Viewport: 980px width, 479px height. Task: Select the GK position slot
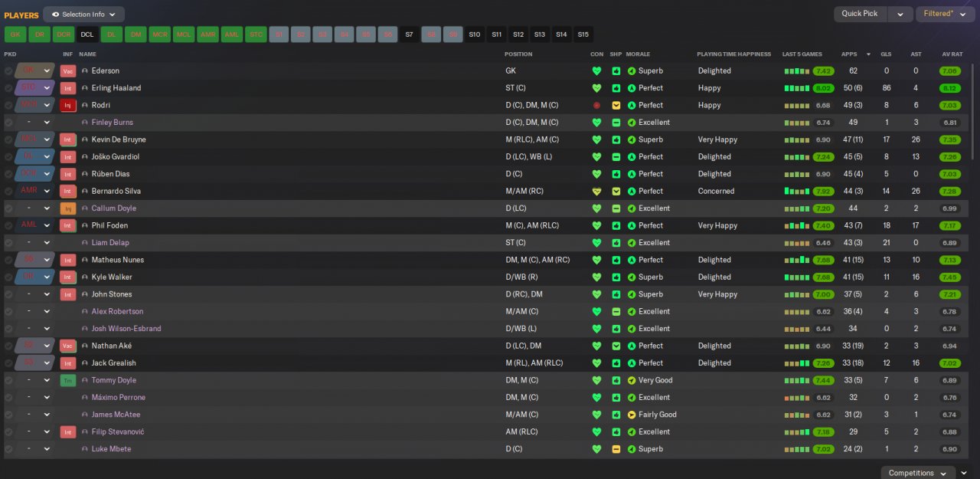point(15,34)
